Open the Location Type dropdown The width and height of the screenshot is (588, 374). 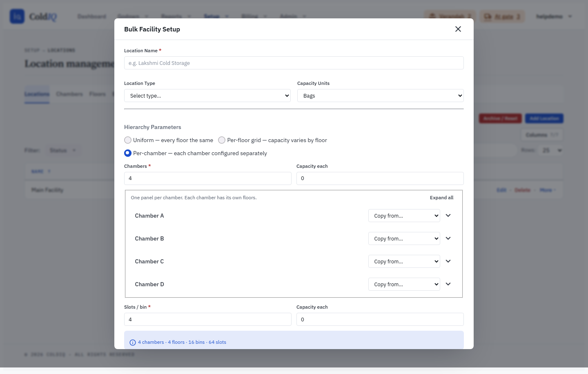click(x=207, y=96)
